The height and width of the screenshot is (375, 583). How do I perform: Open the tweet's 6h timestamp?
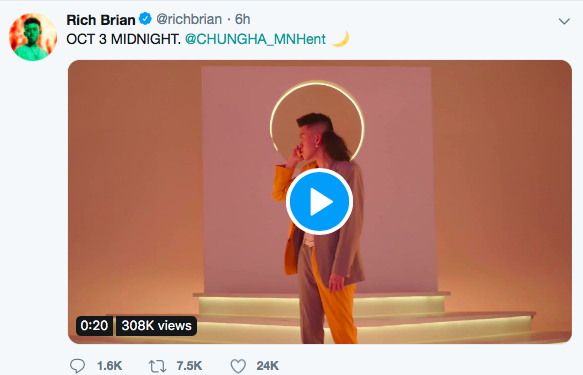[x=242, y=19]
